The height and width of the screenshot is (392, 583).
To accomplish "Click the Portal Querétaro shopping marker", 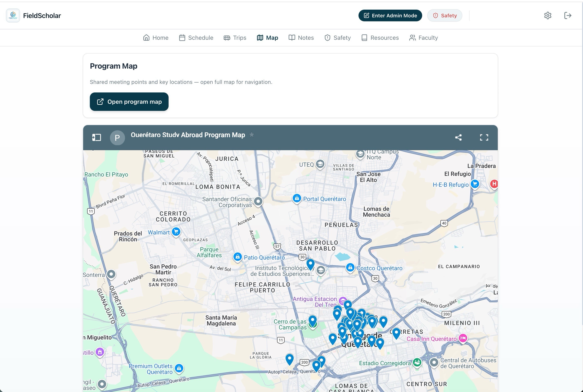I will tap(297, 199).
